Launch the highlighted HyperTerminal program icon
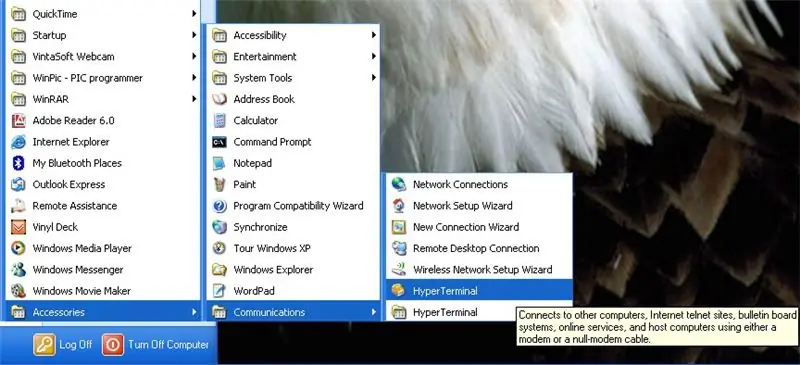The height and width of the screenshot is (365, 800). 398,290
